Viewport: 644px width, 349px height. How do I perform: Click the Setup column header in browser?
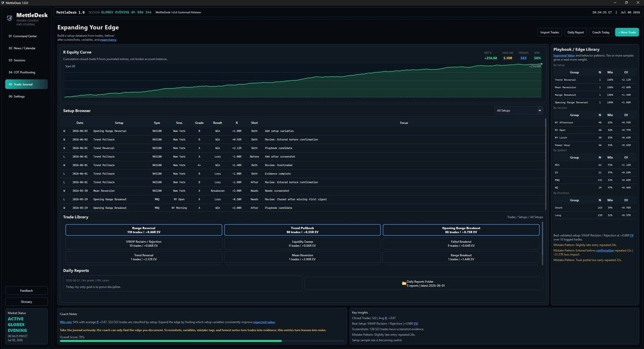[119, 123]
